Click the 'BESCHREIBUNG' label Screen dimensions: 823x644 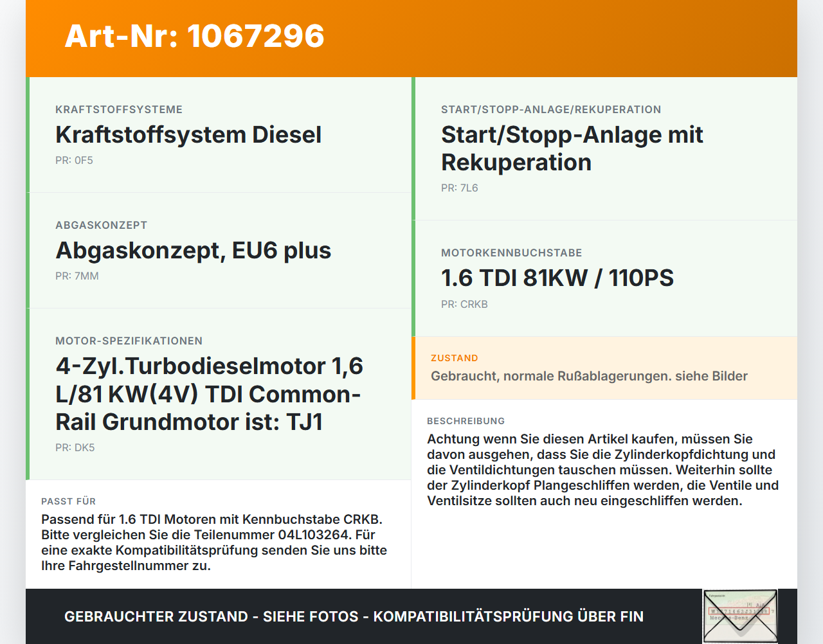pyautogui.click(x=466, y=422)
